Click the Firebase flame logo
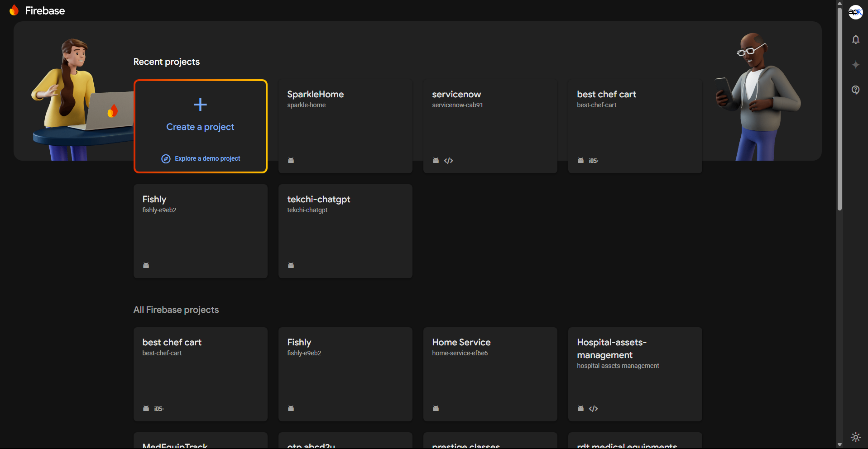 point(14,10)
